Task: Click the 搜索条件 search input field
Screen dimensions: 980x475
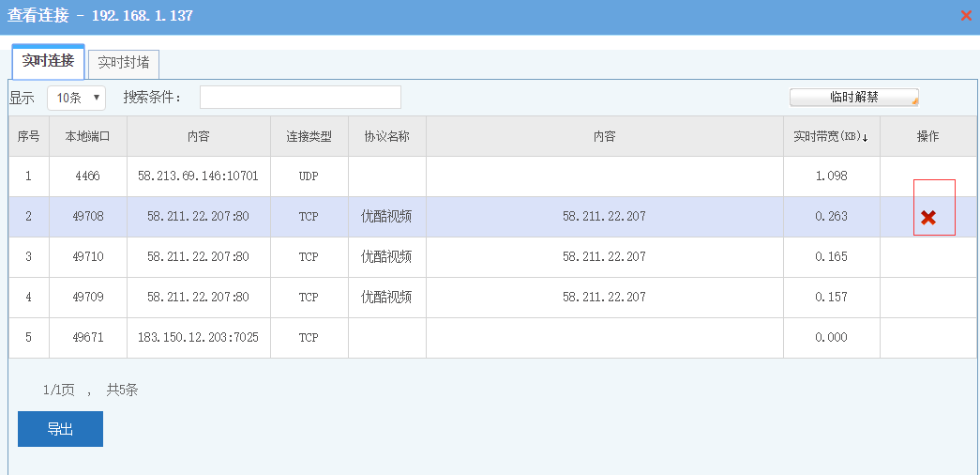Action: [300, 98]
